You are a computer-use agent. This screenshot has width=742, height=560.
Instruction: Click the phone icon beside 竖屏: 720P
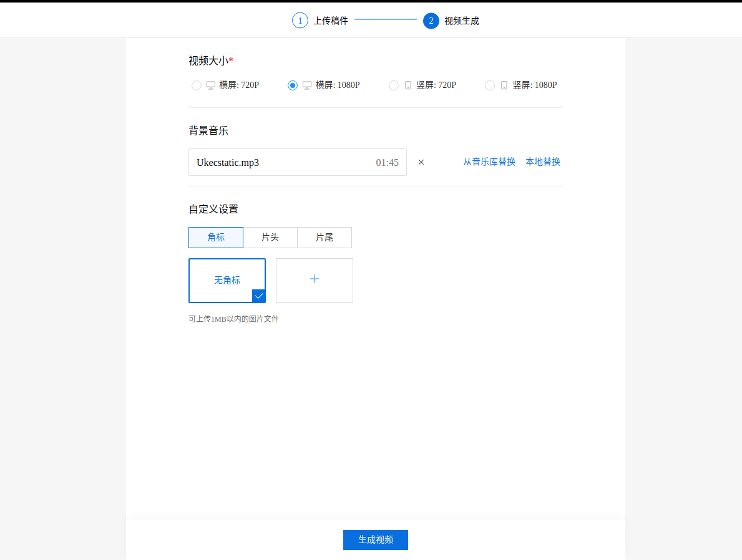(408, 85)
